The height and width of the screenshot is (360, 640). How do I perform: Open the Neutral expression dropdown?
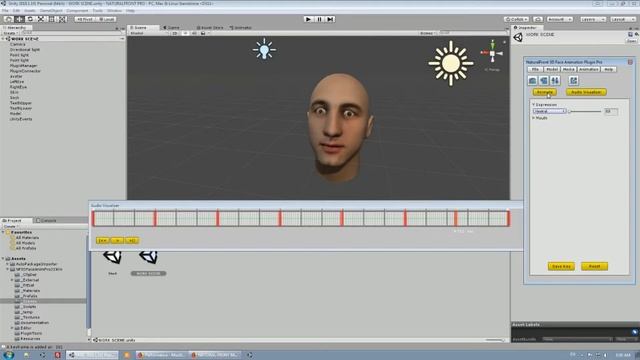coord(549,111)
